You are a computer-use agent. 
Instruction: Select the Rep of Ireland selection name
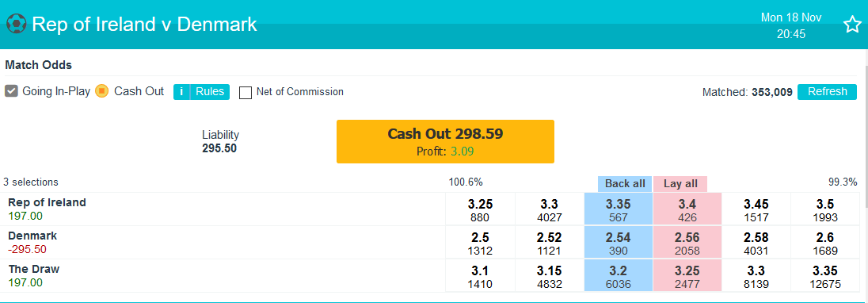(47, 203)
